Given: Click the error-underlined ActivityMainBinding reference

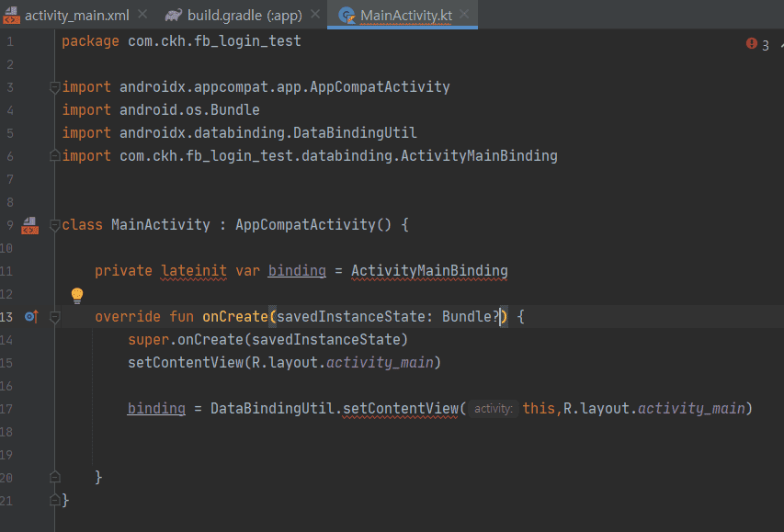Looking at the screenshot, I should [x=429, y=270].
